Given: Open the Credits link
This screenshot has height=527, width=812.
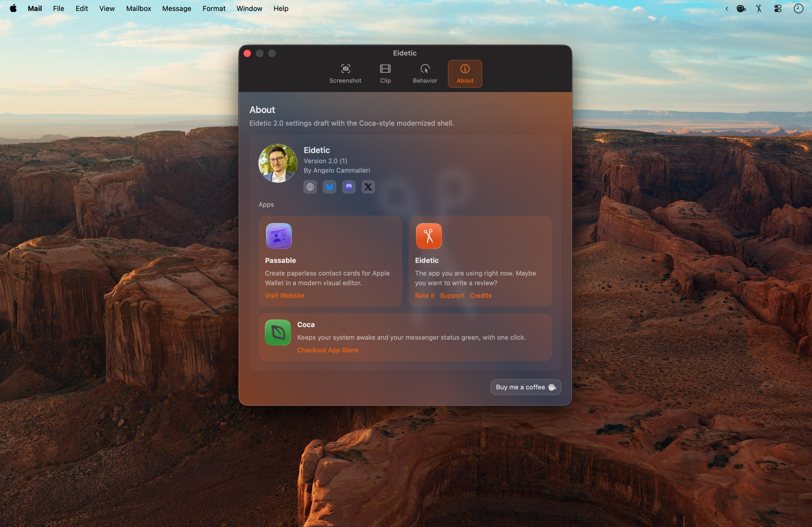Looking at the screenshot, I should 480,295.
